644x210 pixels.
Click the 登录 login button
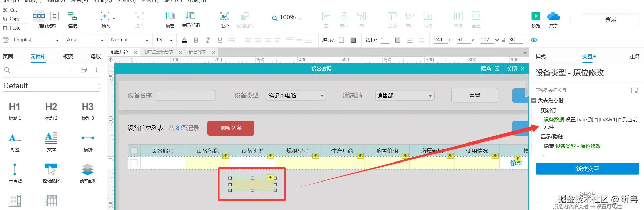(611, 20)
